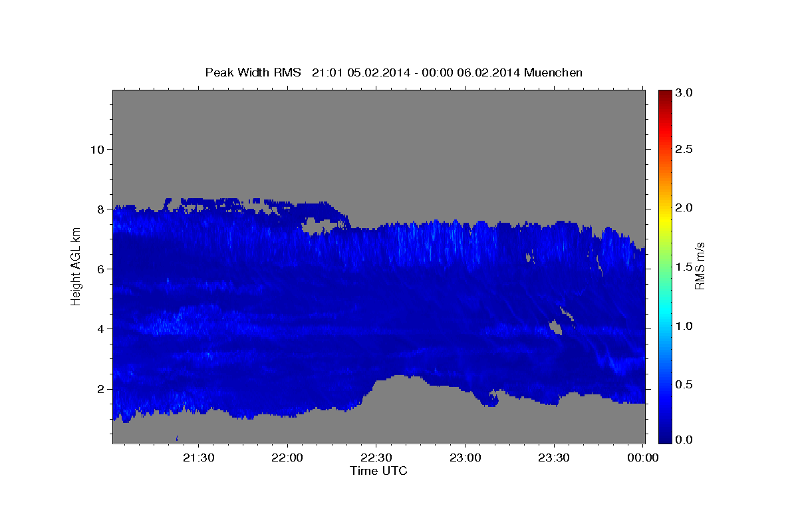Image resolution: width=798 pixels, height=532 pixels.
Task: Click the '22:00' time axis label
Action: (x=287, y=458)
